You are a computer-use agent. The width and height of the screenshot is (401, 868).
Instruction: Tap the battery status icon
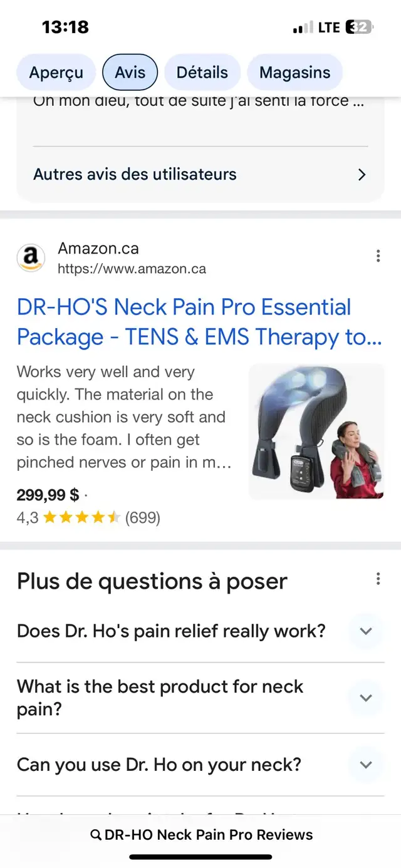(360, 27)
